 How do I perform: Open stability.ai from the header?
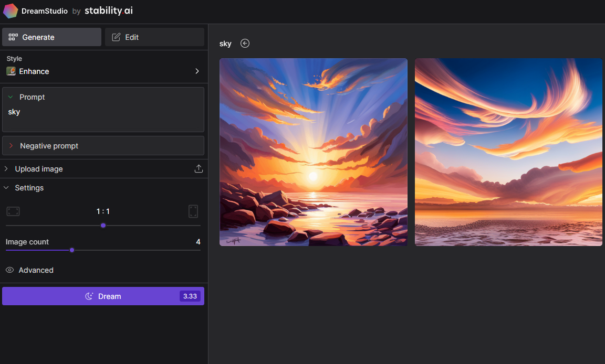click(109, 10)
